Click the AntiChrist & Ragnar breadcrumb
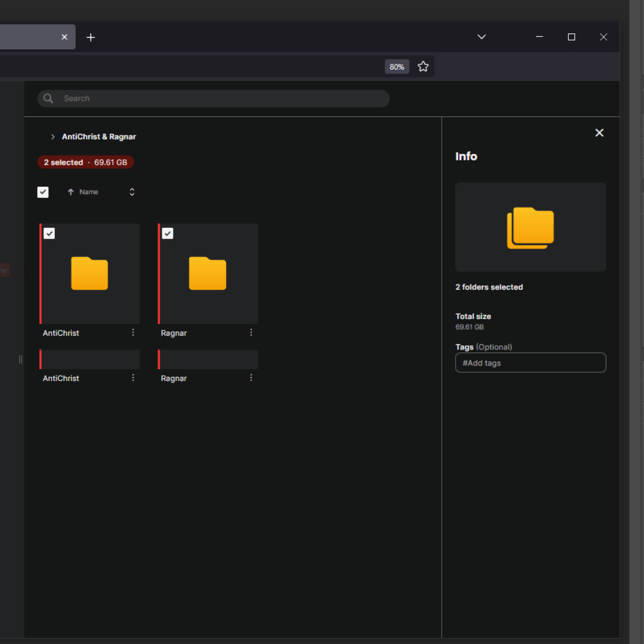This screenshot has width=644, height=644. tap(99, 137)
